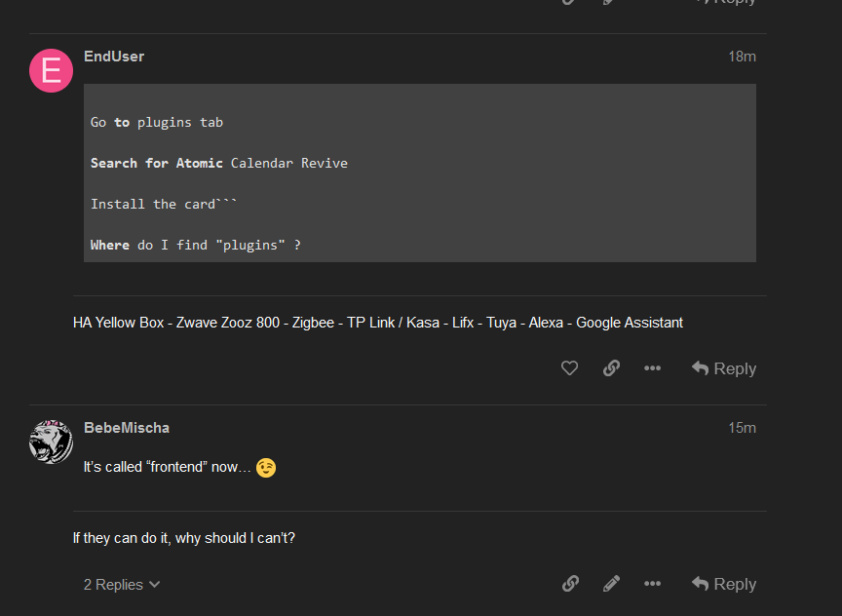Click the BebeMischa username link
The height and width of the screenshot is (616, 842).
point(126,427)
